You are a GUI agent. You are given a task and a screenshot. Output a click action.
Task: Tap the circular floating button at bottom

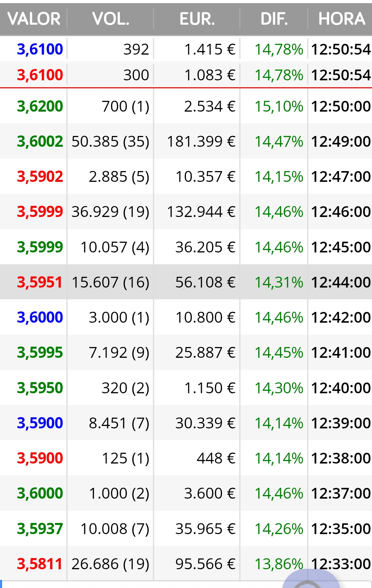click(311, 580)
